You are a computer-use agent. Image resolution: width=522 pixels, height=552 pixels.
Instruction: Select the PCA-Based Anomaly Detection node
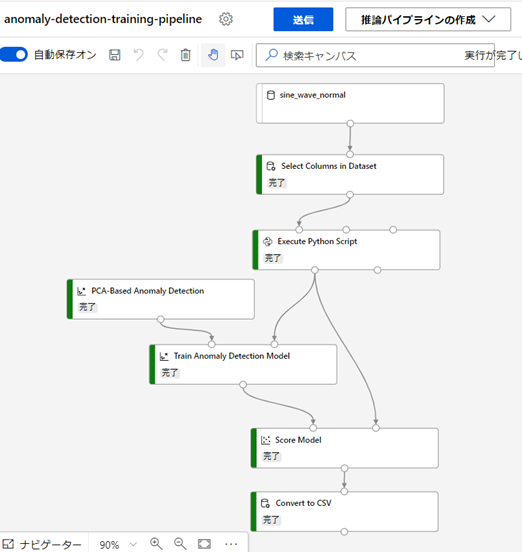[x=161, y=299]
